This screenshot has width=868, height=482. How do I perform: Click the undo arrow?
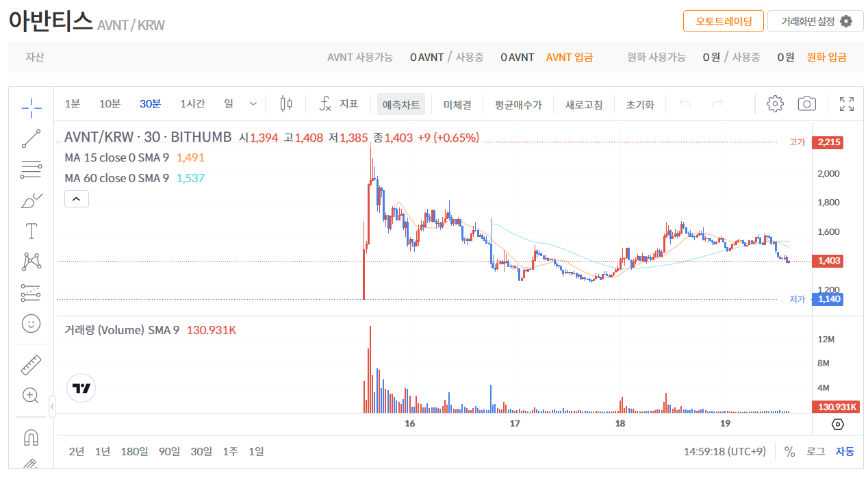tap(685, 104)
